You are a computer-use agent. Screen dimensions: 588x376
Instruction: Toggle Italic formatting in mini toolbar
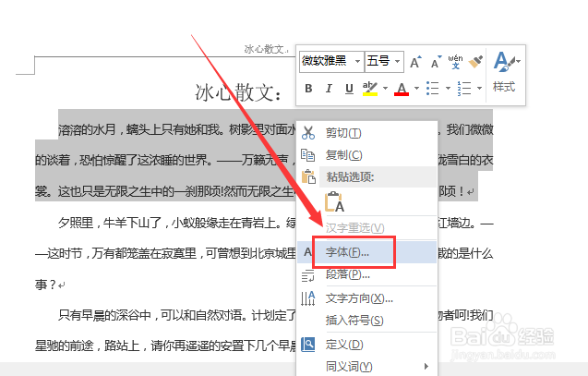pyautogui.click(x=329, y=89)
